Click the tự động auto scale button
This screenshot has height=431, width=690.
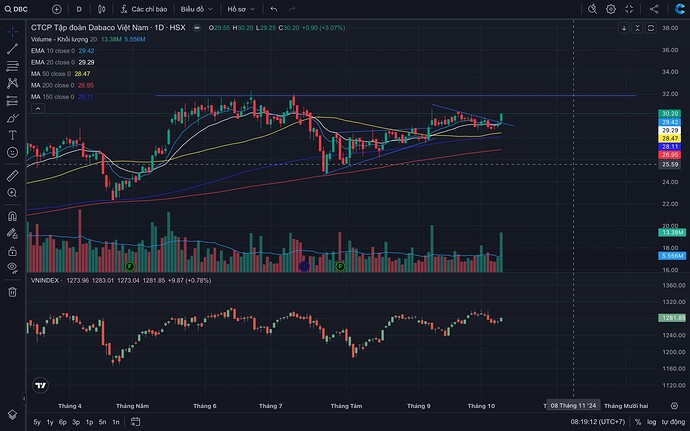point(674,422)
